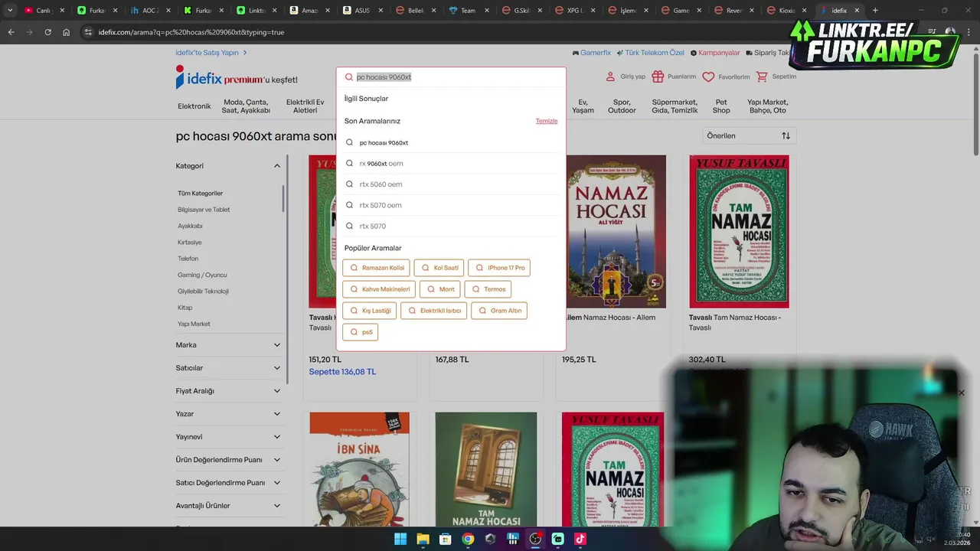This screenshot has width=980, height=551.
Task: Close the webcam overlay with the X
Action: coord(962,393)
